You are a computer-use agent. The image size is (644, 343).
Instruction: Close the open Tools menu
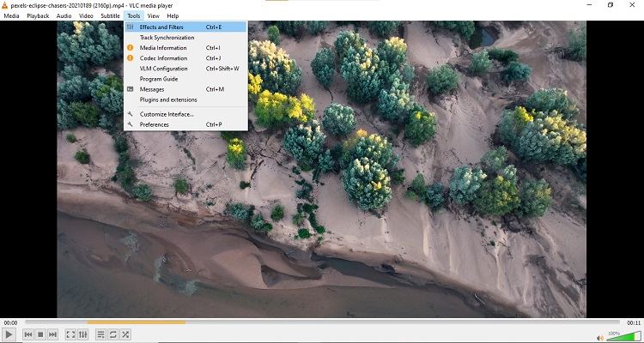pos(133,16)
